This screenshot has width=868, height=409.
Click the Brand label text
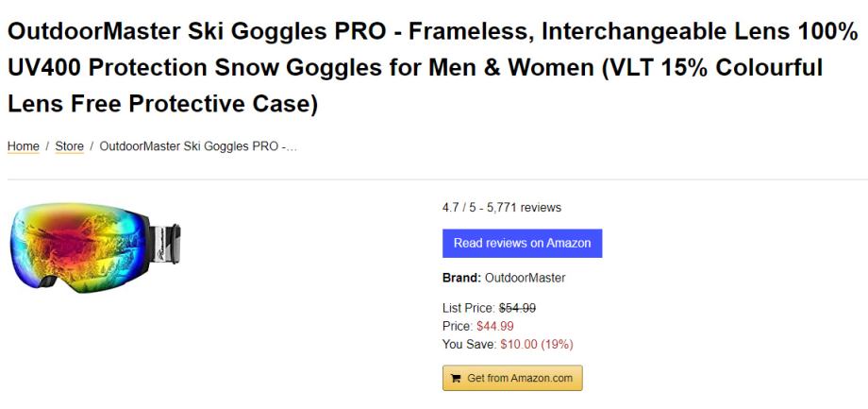click(x=461, y=279)
